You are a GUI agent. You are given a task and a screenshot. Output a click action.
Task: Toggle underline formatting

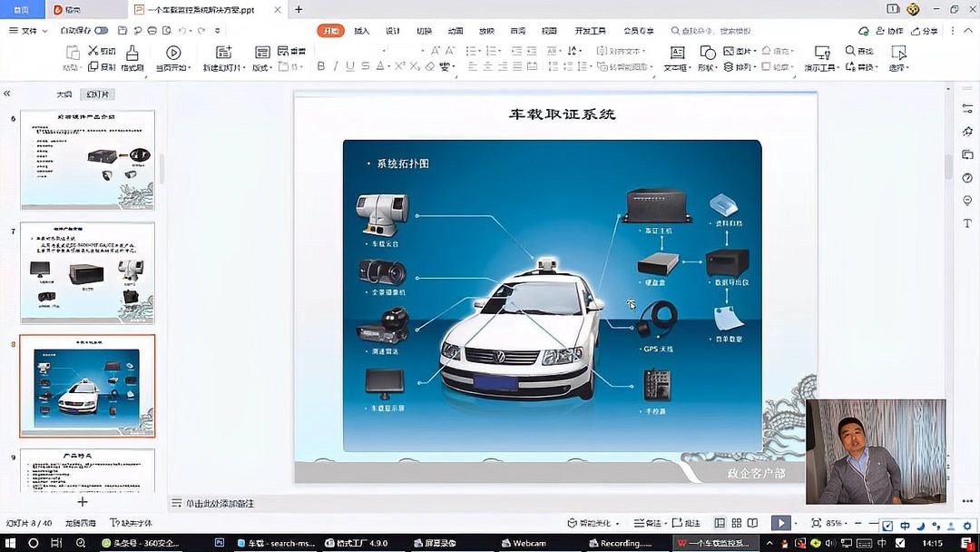pyautogui.click(x=352, y=65)
